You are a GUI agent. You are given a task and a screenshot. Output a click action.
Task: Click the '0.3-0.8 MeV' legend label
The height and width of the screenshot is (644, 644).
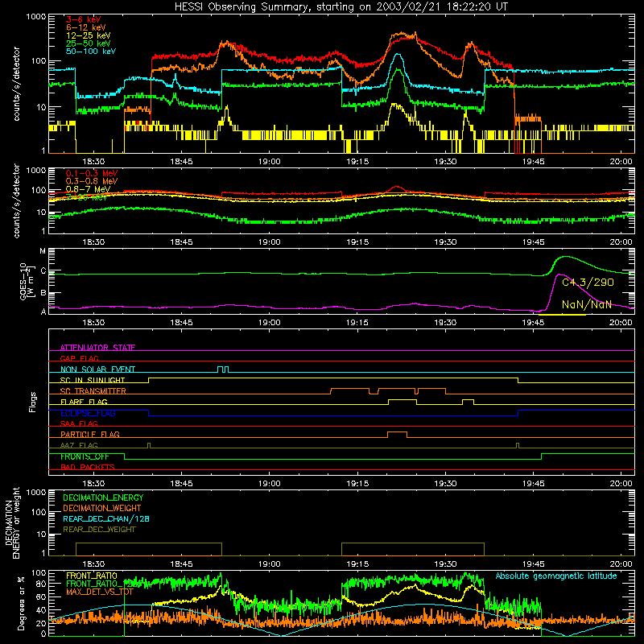(x=92, y=182)
